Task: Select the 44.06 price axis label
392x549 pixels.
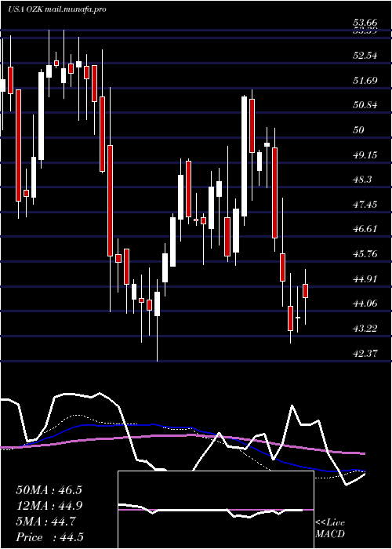Action: (365, 304)
